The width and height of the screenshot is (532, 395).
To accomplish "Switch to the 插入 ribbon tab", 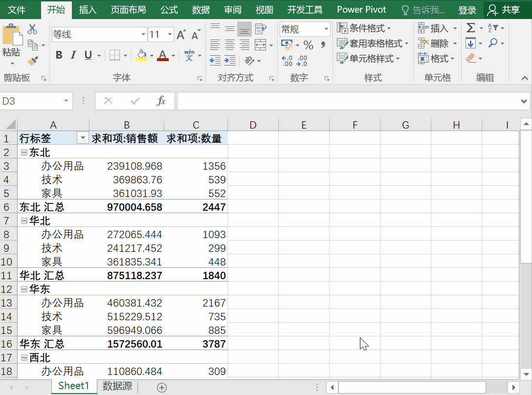I will coord(88,10).
